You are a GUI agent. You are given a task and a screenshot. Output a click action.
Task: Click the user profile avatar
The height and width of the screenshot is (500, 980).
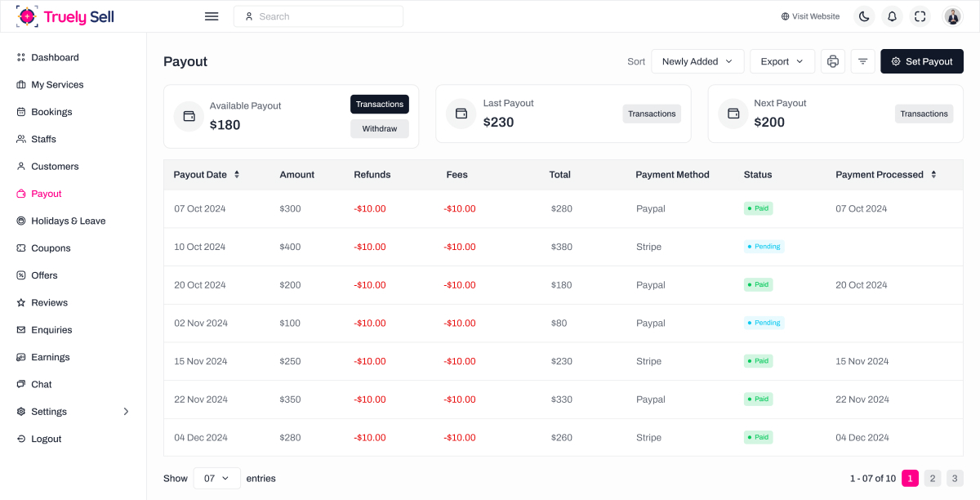[x=952, y=16]
